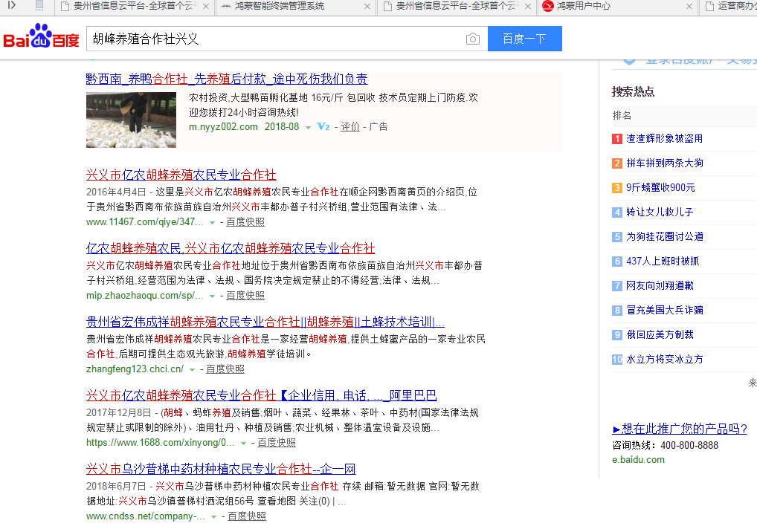757x532 pixels.
Task: Click the V2 credibility badge in ad
Action: coord(323,127)
